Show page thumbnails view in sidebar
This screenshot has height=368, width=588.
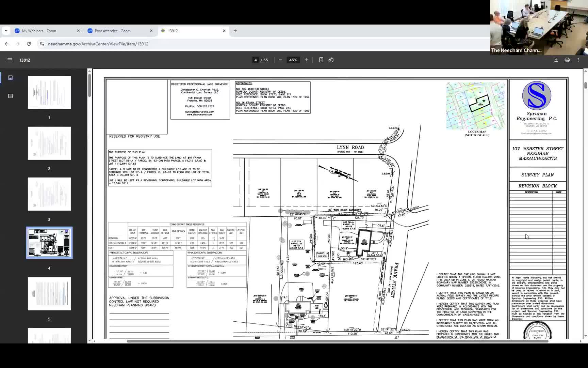11,78
